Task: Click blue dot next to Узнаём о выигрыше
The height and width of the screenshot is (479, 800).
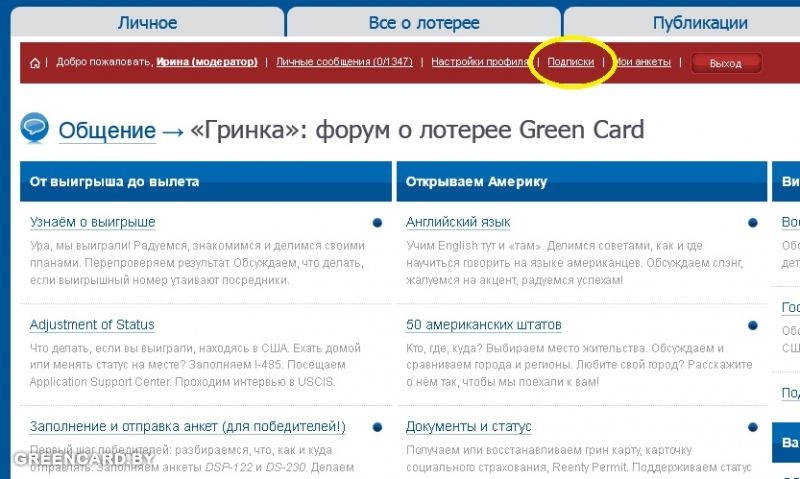Action: tap(377, 222)
